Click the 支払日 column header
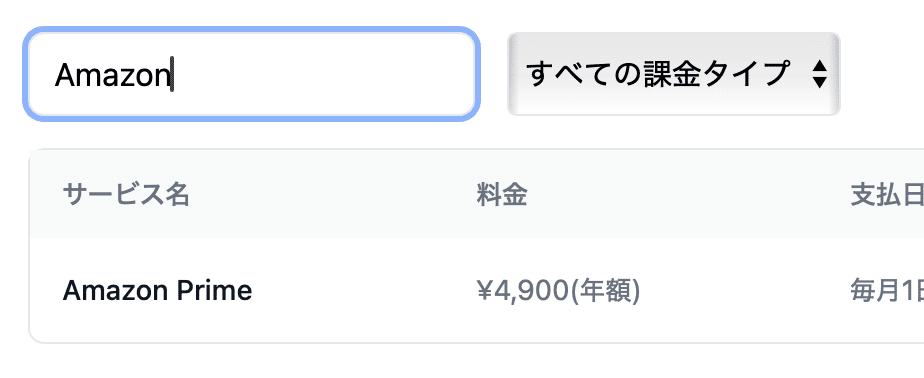 pos(887,195)
